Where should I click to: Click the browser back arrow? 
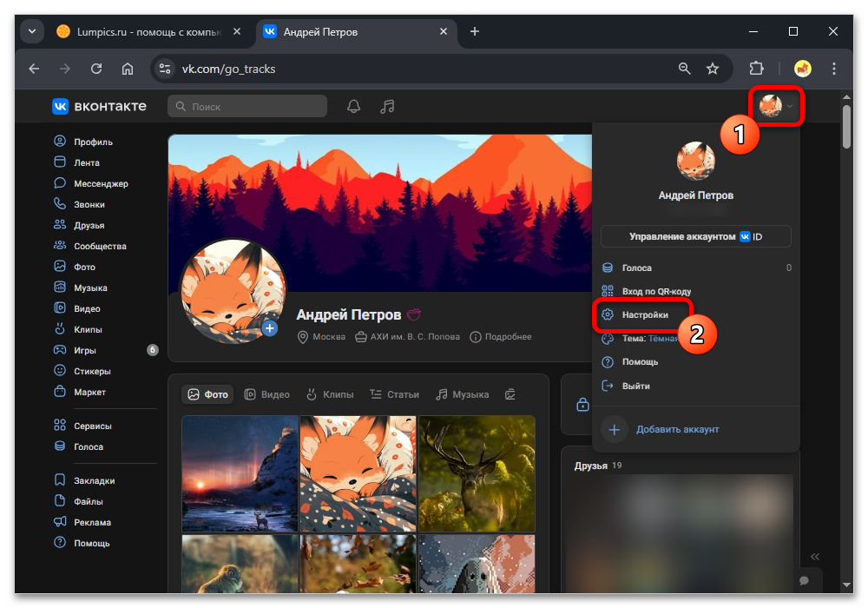click(35, 69)
